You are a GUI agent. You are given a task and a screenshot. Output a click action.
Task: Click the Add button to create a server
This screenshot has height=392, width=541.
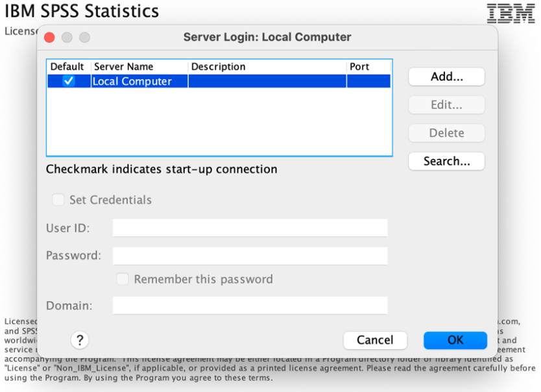(446, 77)
